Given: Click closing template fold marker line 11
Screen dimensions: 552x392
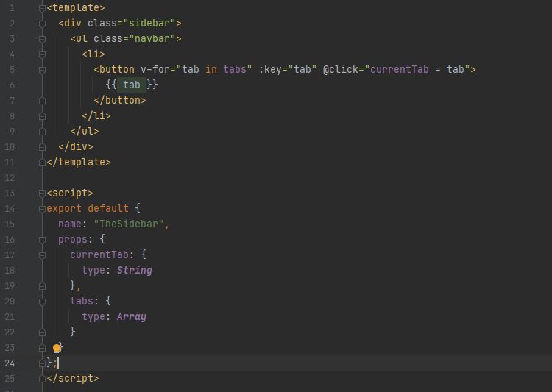Looking at the screenshot, I should click(42, 163).
